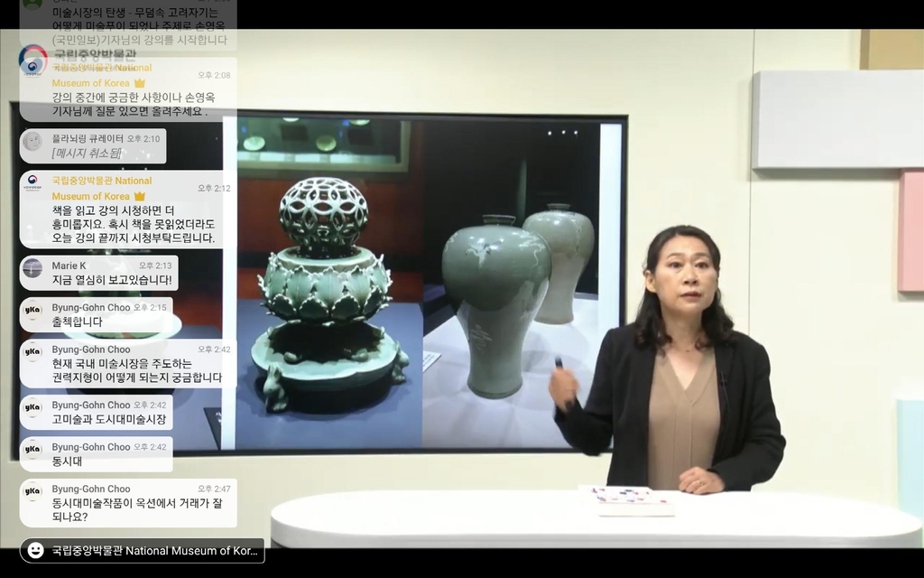Click the timestamp 오후 2:47
The height and width of the screenshot is (578, 924).
(x=214, y=489)
